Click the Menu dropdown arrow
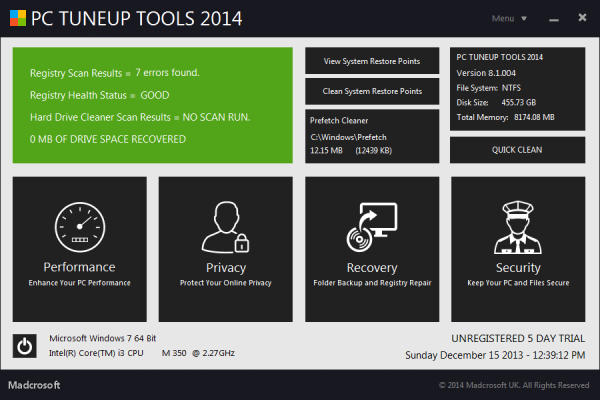This screenshot has width=600, height=400. (524, 18)
